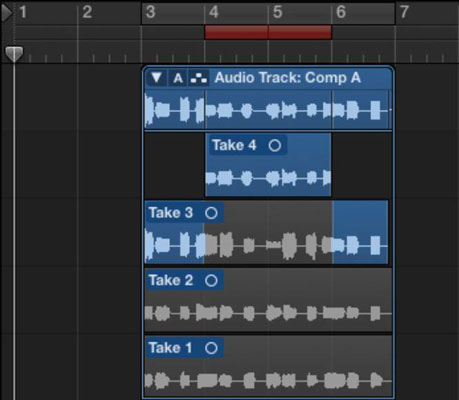
Task: Click the Take 2 circle icon
Action: 211,281
